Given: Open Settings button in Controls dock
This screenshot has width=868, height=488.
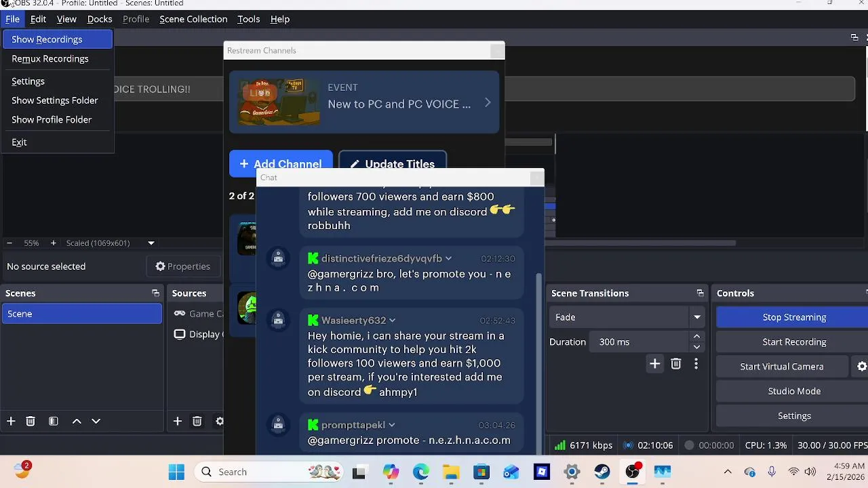Looking at the screenshot, I should (x=792, y=415).
